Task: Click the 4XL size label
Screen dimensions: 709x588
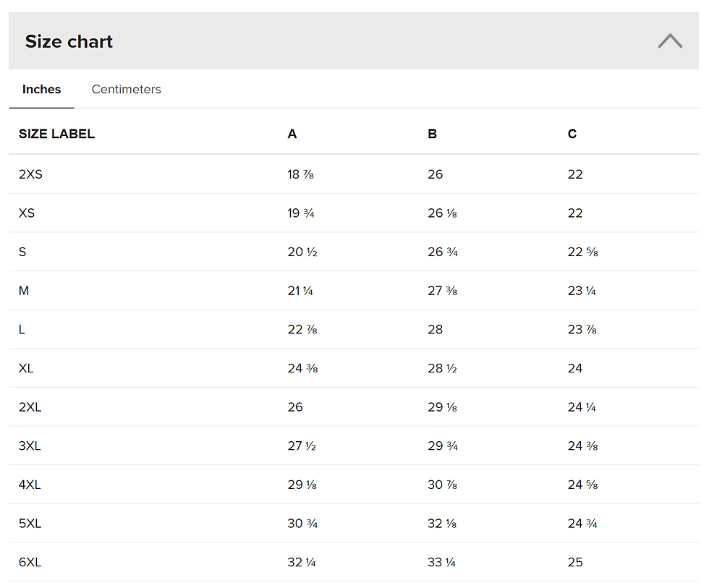Action: pyautogui.click(x=30, y=485)
